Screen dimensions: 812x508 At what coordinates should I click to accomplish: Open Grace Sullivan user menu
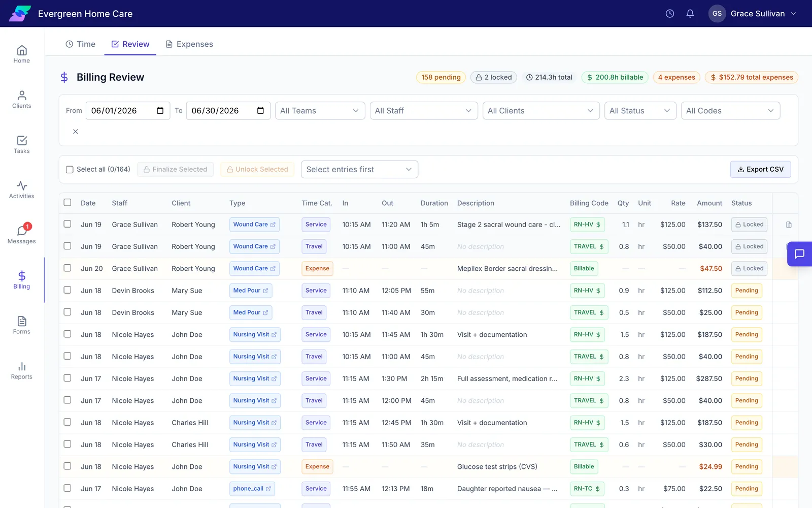(x=753, y=14)
